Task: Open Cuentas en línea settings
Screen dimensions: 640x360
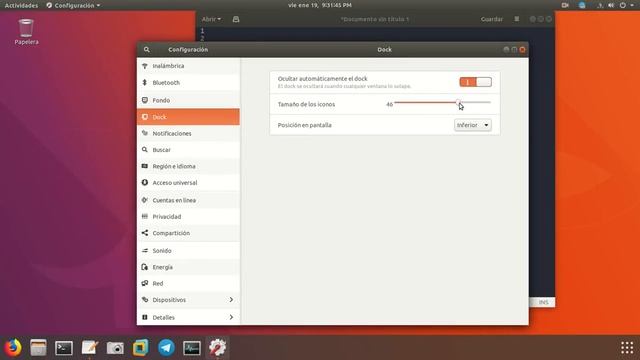Action: tap(188, 200)
